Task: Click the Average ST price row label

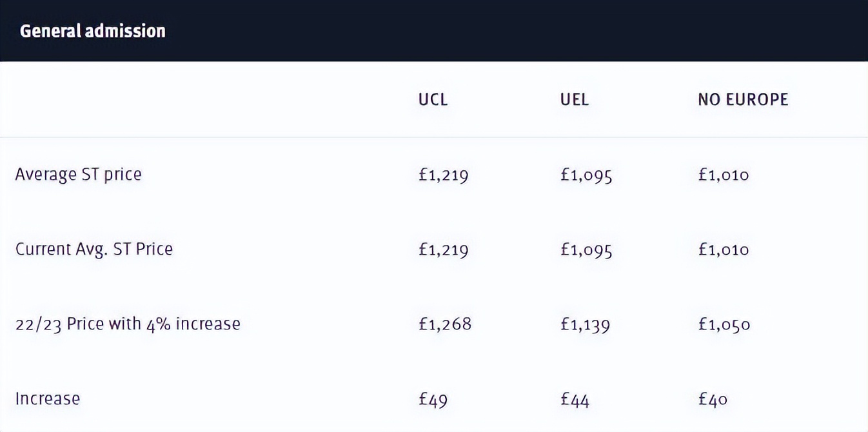Action: coord(78,175)
